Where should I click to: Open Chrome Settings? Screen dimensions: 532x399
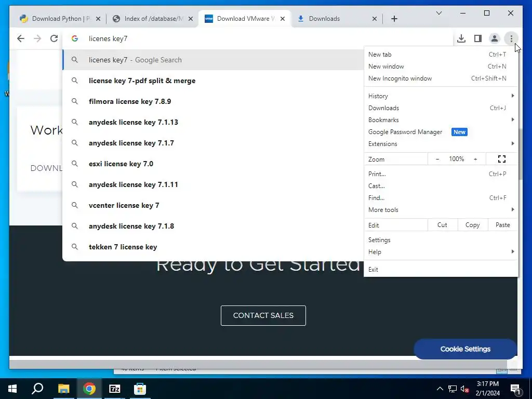tap(441, 240)
